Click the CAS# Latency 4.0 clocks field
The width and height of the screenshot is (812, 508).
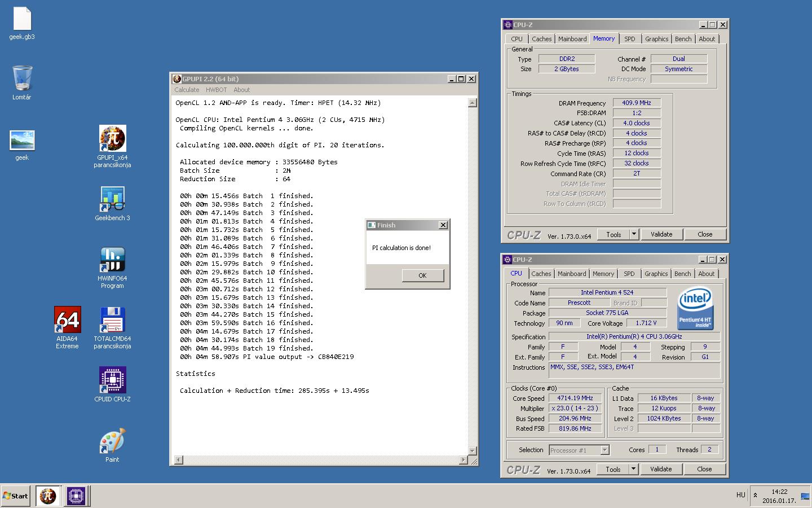pyautogui.click(x=637, y=123)
